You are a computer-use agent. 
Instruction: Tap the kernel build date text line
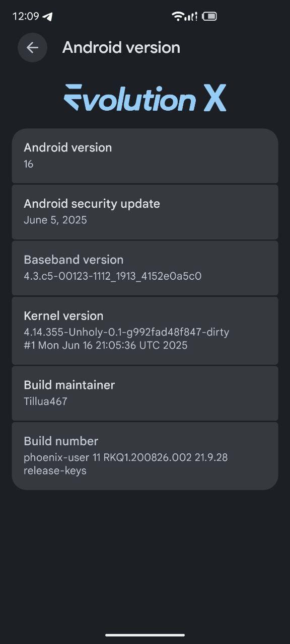(x=106, y=345)
